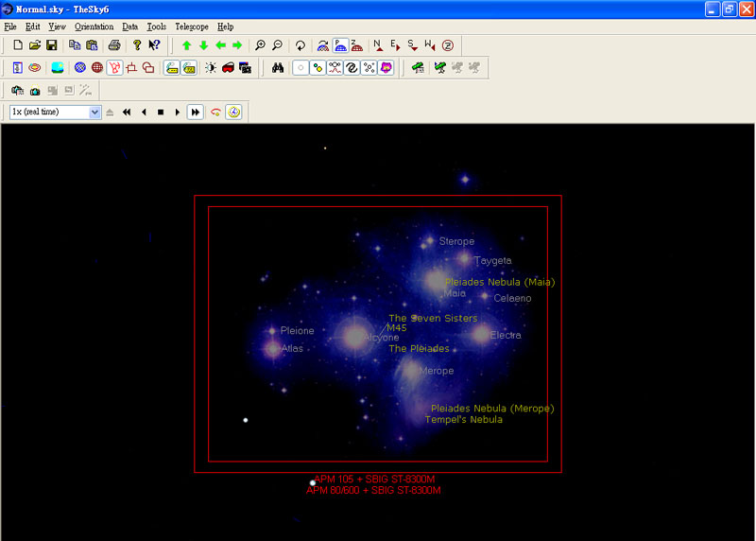756x541 pixels.
Task: Click the Zoom Out magnifier icon
Action: [x=277, y=45]
